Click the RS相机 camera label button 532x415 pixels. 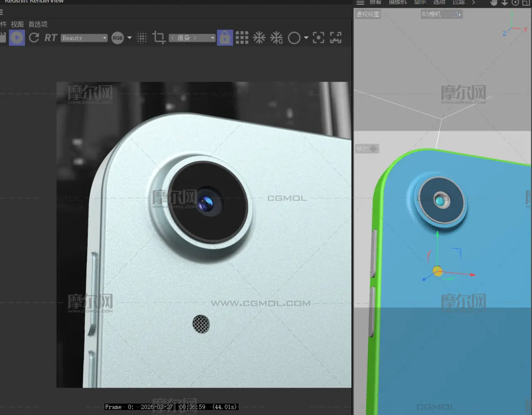[x=431, y=14]
